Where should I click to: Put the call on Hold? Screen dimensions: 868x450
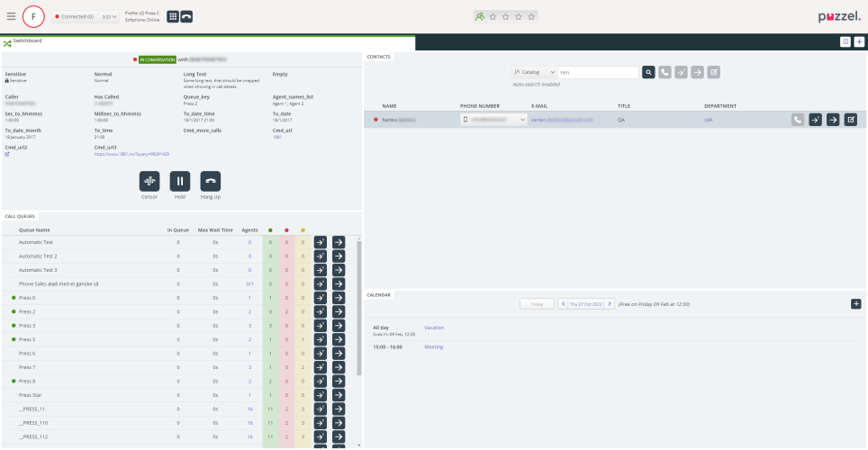180,181
